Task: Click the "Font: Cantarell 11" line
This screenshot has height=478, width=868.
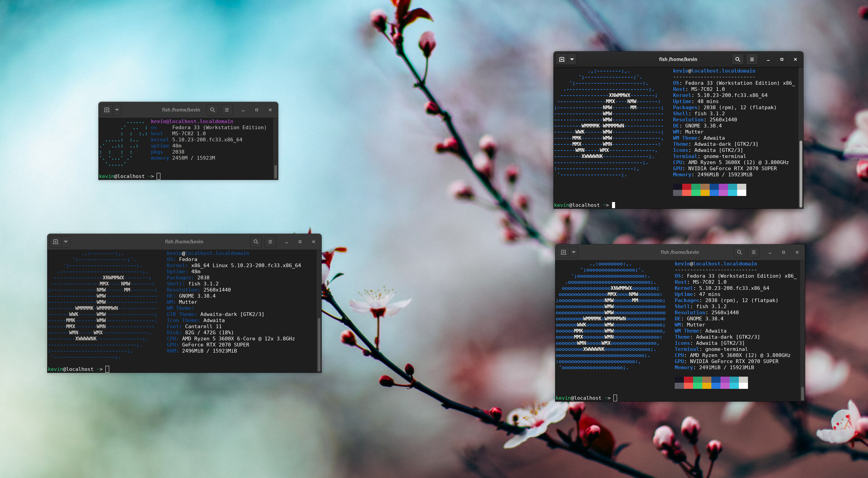Action: click(x=194, y=326)
